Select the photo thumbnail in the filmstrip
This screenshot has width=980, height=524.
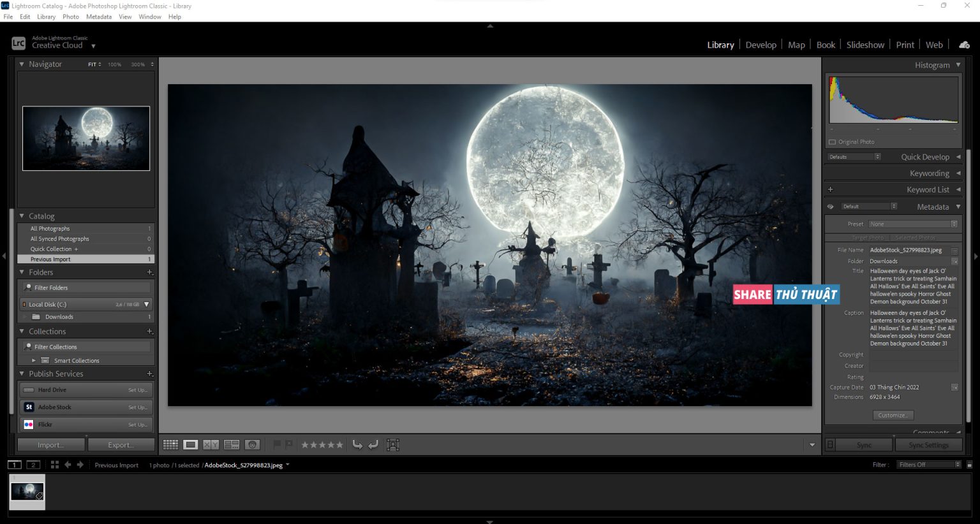(27, 492)
